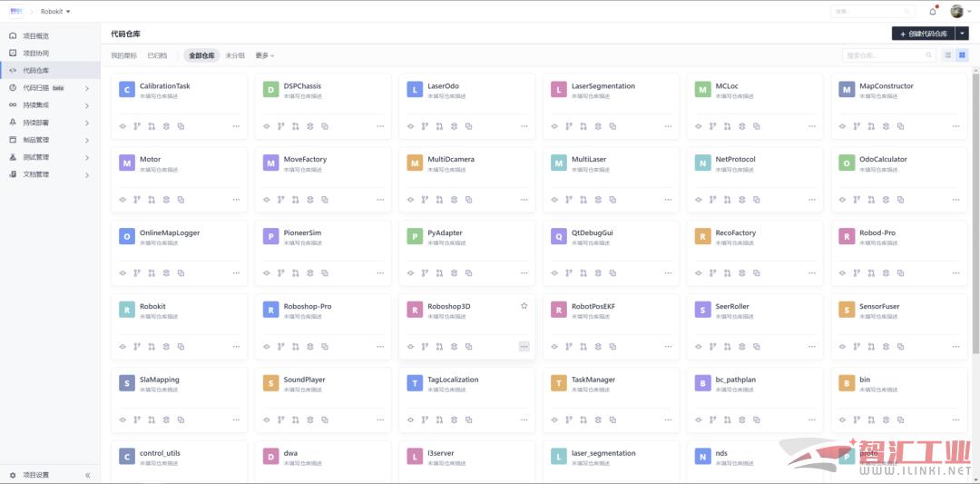Open the bc_pathplan repository link
This screenshot has height=484, width=980.
coord(737,380)
